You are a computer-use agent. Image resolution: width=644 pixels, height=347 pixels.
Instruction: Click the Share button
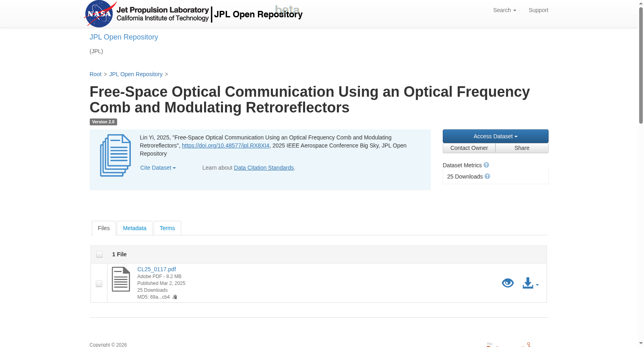[522, 148]
